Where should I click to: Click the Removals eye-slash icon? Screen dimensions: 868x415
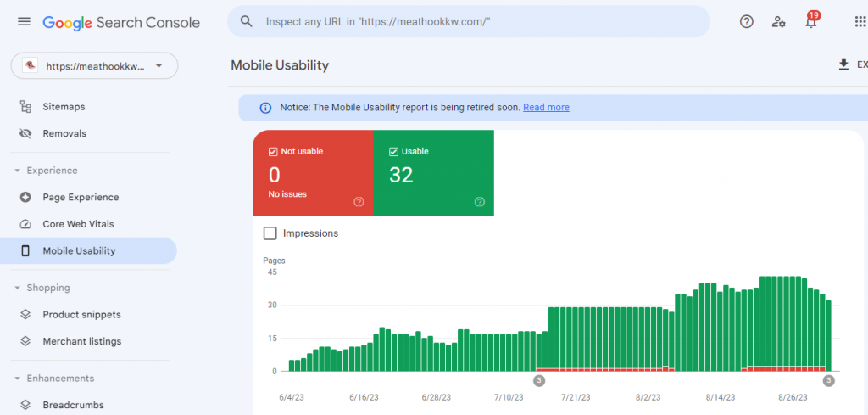tap(25, 133)
